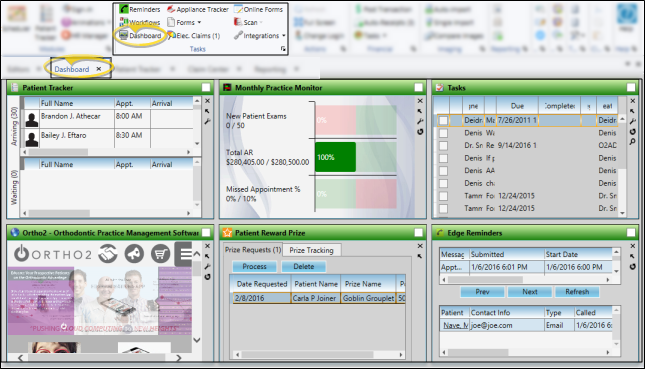Open Monthly Practice Monitor wrench settings
The height and width of the screenshot is (369, 645).
coord(420,121)
